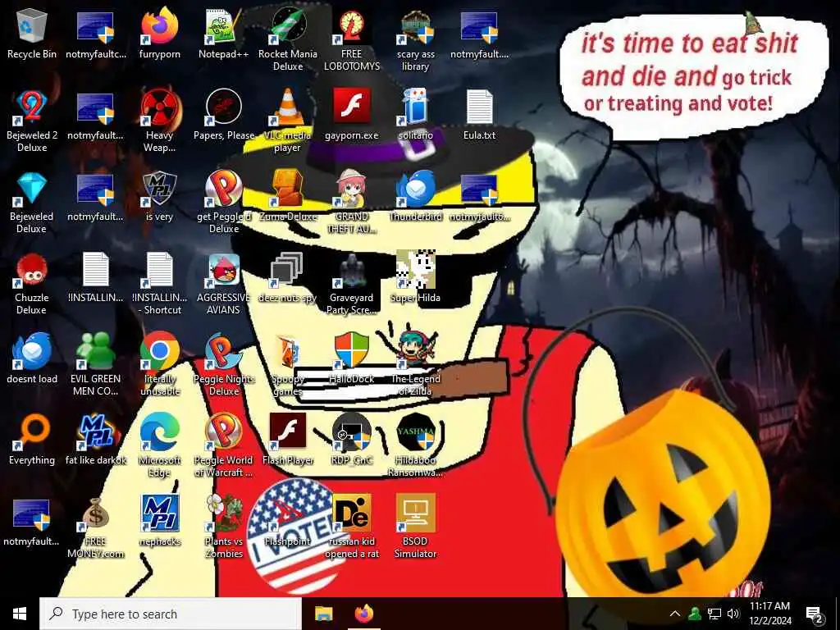The height and width of the screenshot is (630, 840).
Task: Open EVIL GREEN MEN CO... icon
Action: pos(95,351)
